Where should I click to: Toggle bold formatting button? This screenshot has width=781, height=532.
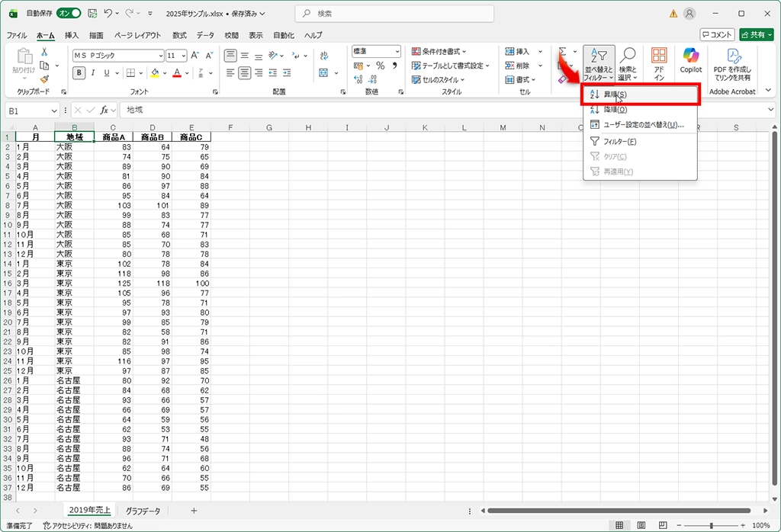pyautogui.click(x=79, y=73)
